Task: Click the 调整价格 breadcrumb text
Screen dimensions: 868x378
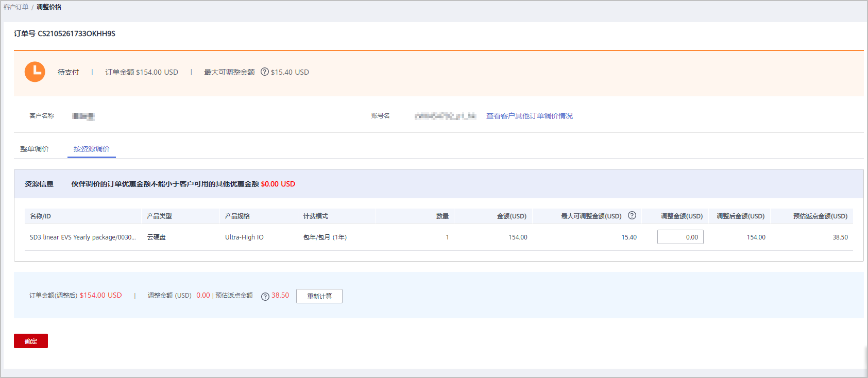Action: click(49, 7)
